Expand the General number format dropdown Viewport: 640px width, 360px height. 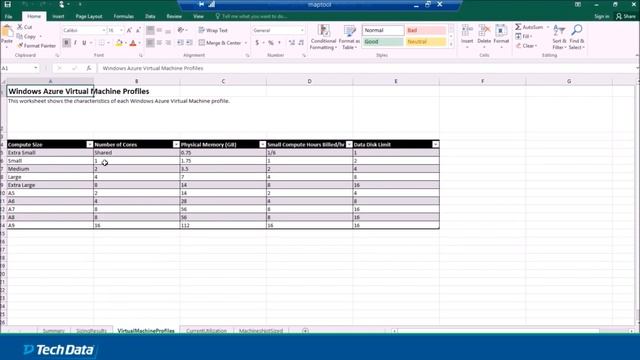point(302,30)
